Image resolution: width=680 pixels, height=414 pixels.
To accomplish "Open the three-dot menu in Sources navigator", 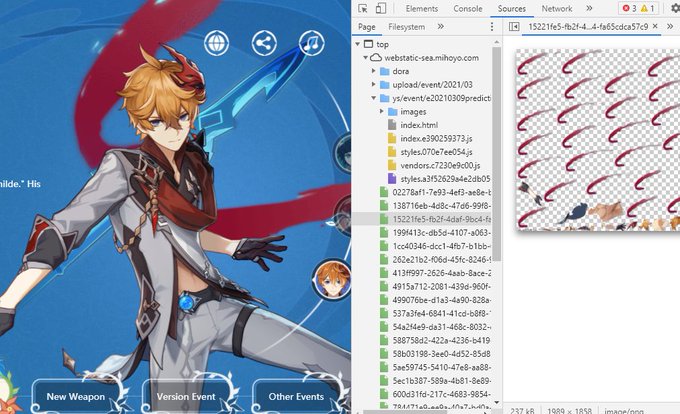I will click(491, 27).
